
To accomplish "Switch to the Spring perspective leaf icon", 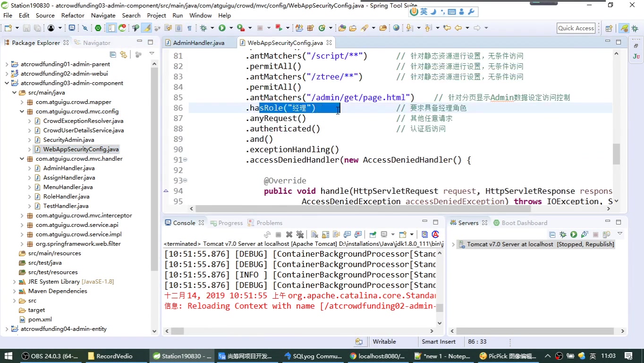I will pos(624,28).
